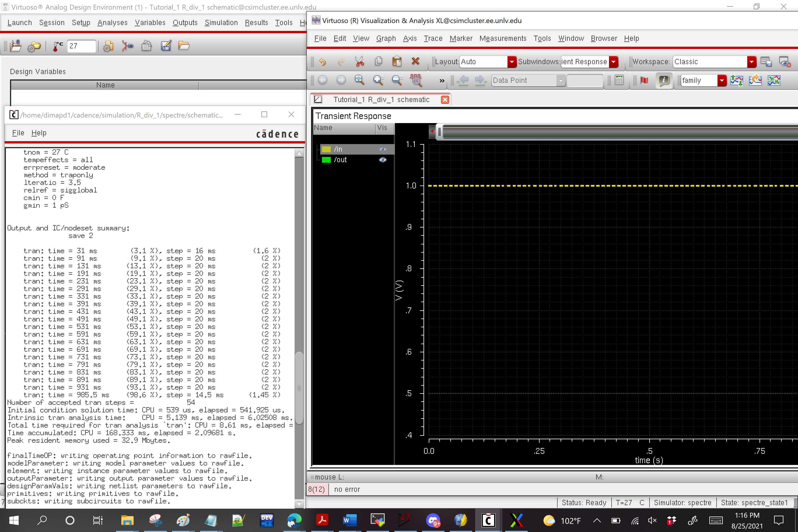Click the green /out color swatch
The width and height of the screenshot is (798, 532).
click(x=326, y=160)
